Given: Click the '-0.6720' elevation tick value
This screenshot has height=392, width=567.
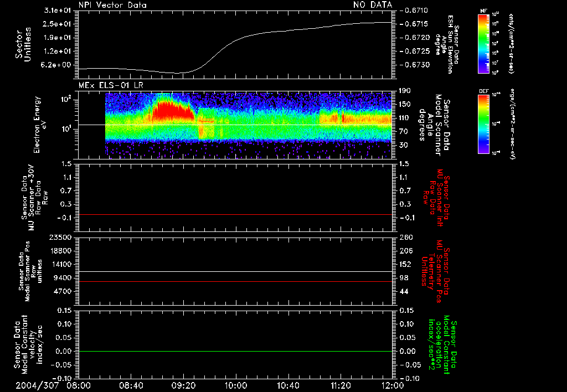Looking at the screenshot, I should pos(414,38).
